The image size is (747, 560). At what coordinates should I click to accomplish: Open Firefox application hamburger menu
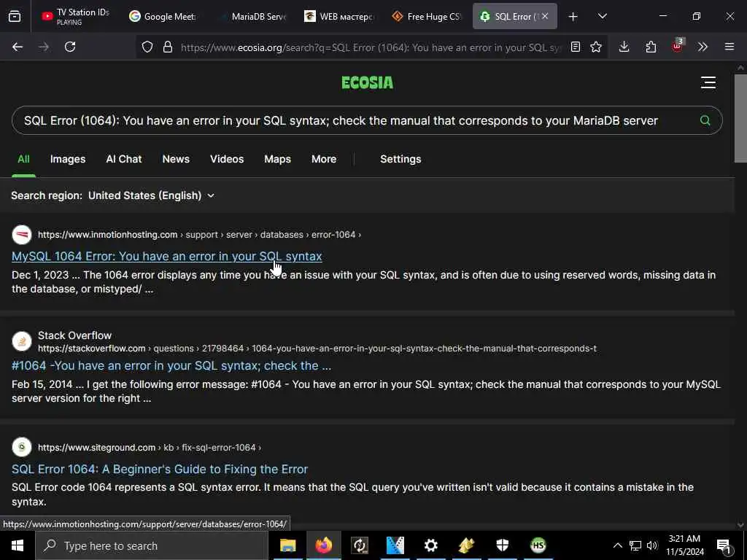click(729, 47)
